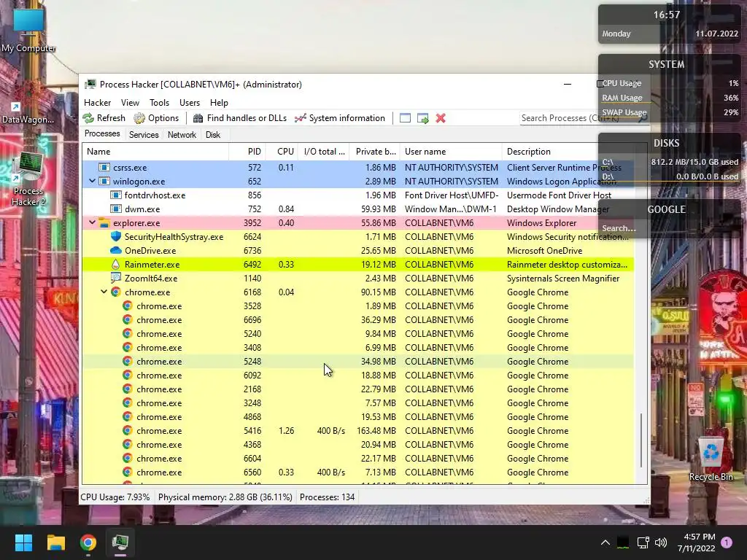Select the Rainmeter.exe process row
747x560 pixels.
point(357,264)
